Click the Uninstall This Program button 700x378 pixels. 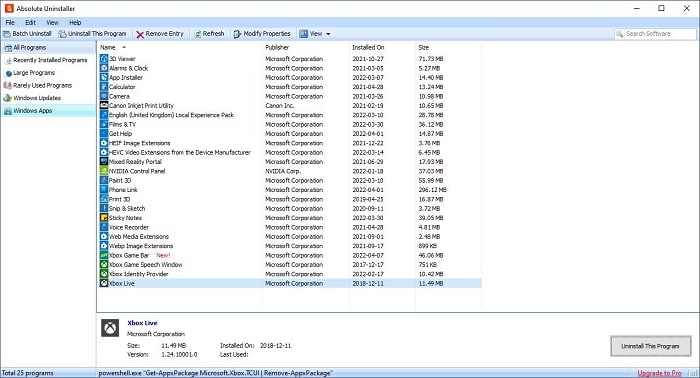[x=650, y=346]
